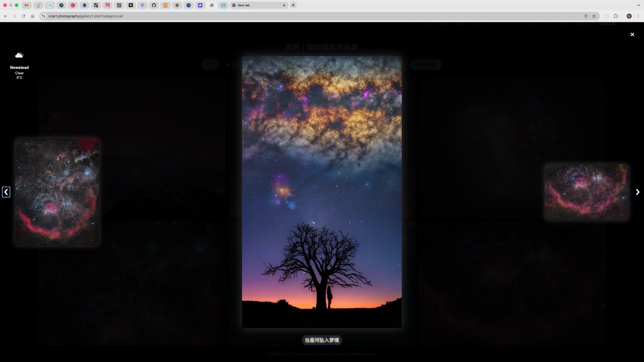Screen dimensions: 644x362
Task: Open a new browser tab with the plus button
Action: click(x=293, y=5)
